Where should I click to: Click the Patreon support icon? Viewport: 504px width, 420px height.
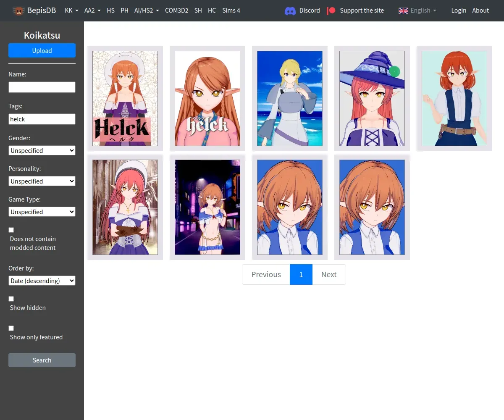331,10
